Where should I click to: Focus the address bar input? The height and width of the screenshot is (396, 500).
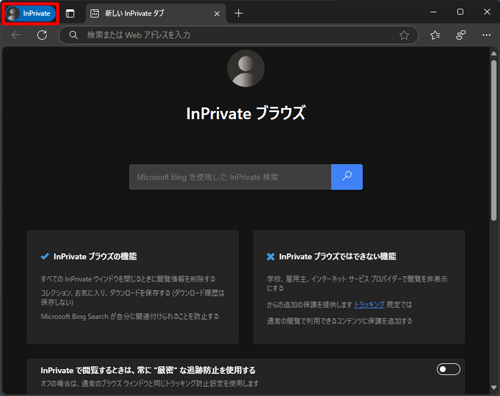(x=238, y=35)
